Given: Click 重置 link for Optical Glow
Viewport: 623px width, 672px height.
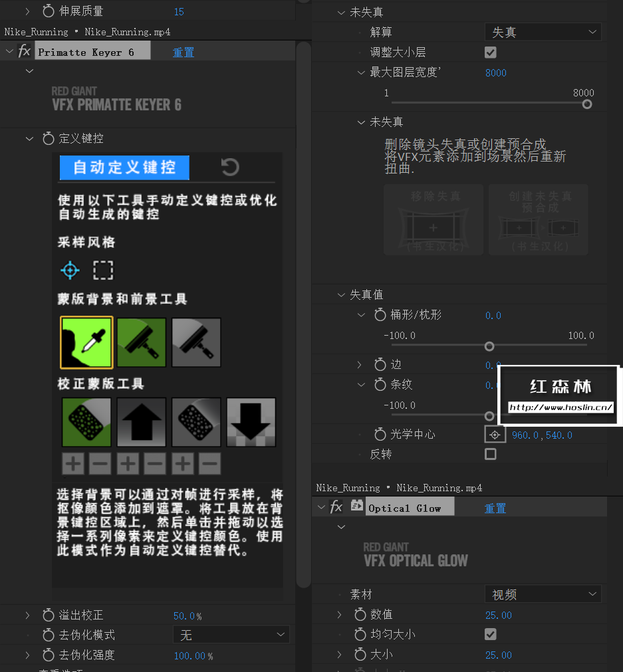Looking at the screenshot, I should (495, 508).
